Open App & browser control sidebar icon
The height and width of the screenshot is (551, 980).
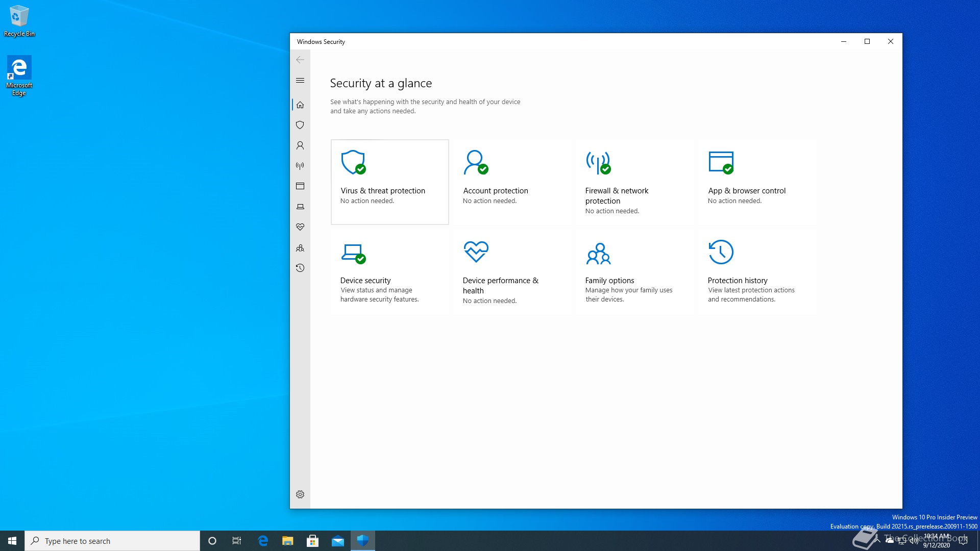coord(300,186)
